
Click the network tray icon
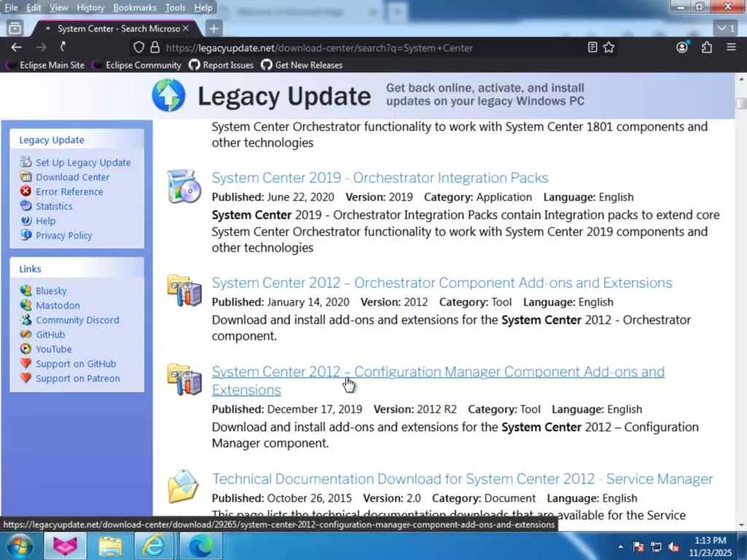coord(656,547)
